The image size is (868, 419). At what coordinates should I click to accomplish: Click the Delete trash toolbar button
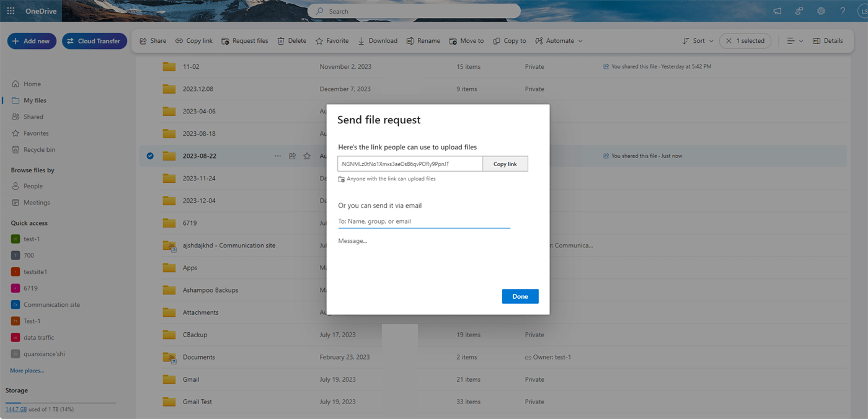(x=291, y=41)
